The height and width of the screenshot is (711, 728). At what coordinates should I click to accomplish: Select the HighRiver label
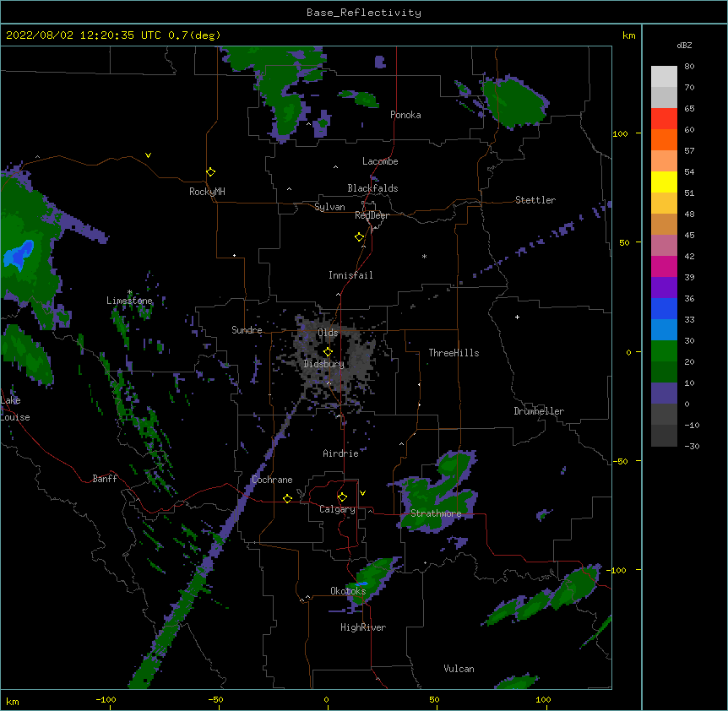point(363,627)
